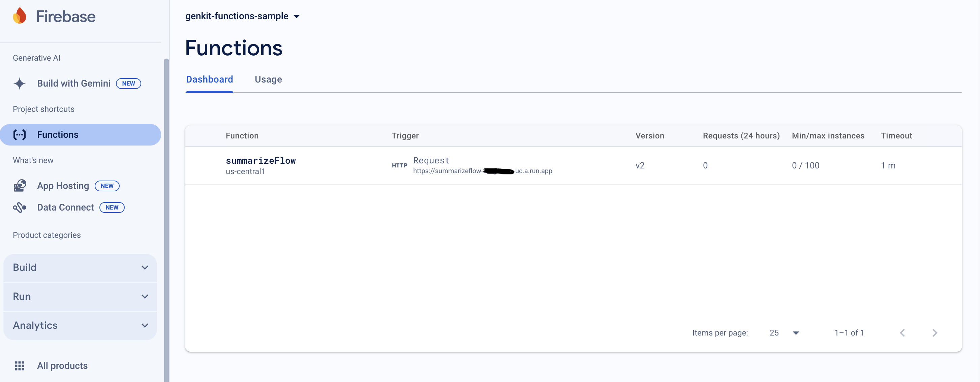Click the summarizeFlow function link

[261, 160]
